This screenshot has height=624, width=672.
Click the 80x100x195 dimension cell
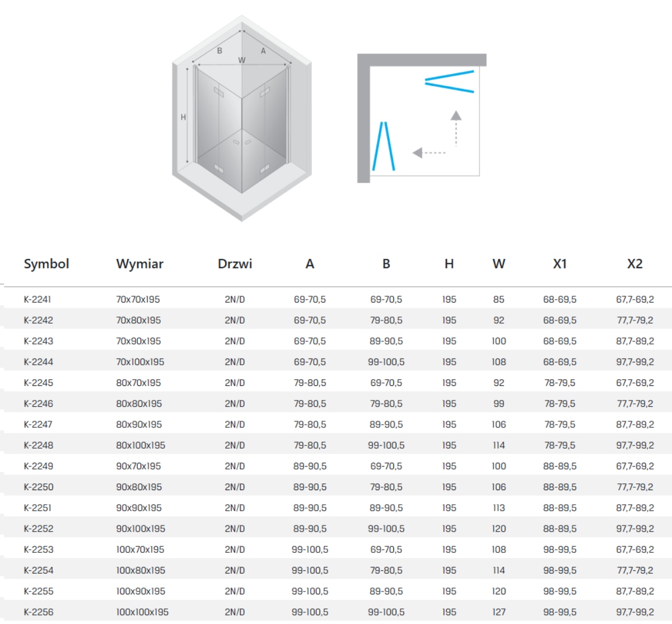(x=141, y=445)
